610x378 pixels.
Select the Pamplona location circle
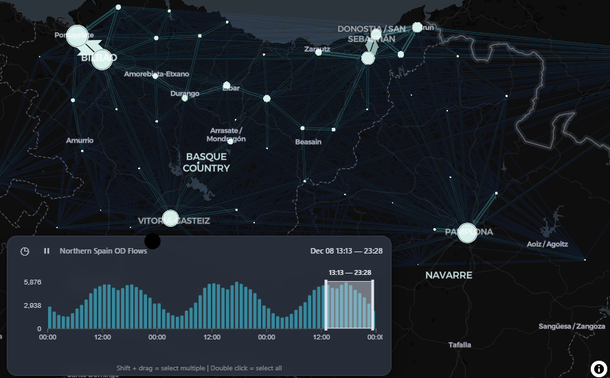coord(467,233)
